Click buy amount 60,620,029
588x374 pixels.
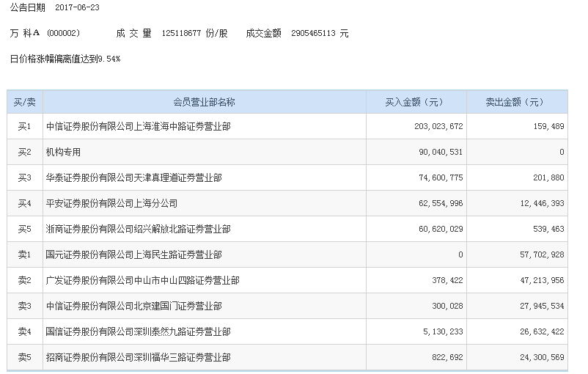pyautogui.click(x=441, y=229)
